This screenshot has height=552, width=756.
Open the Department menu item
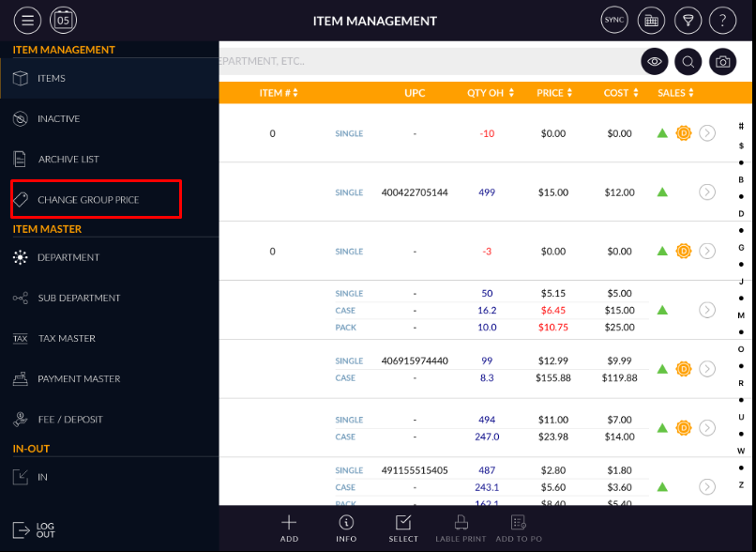[68, 257]
